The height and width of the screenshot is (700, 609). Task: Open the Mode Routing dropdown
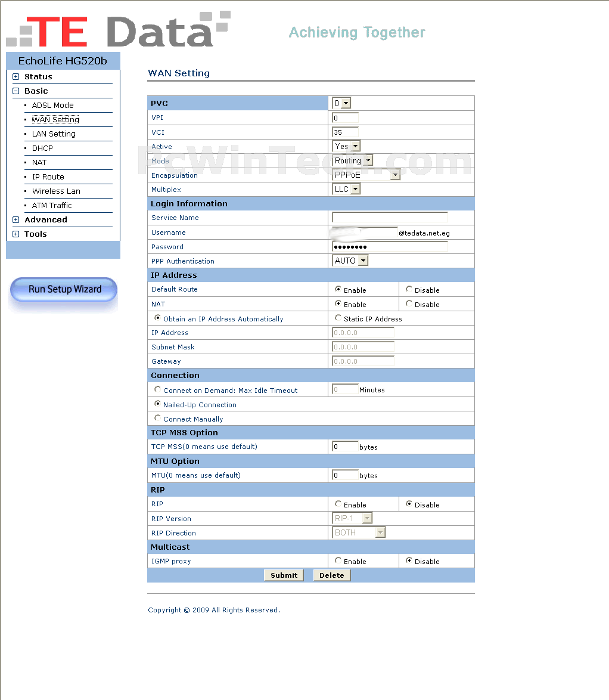pos(352,160)
